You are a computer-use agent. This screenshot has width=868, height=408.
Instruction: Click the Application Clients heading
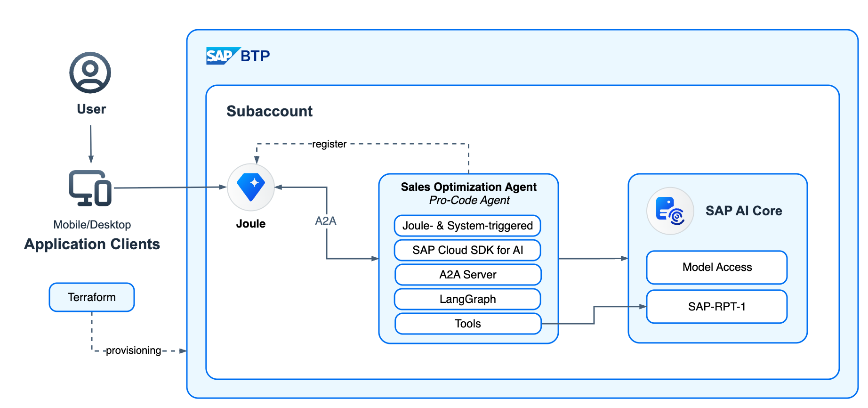tap(92, 244)
